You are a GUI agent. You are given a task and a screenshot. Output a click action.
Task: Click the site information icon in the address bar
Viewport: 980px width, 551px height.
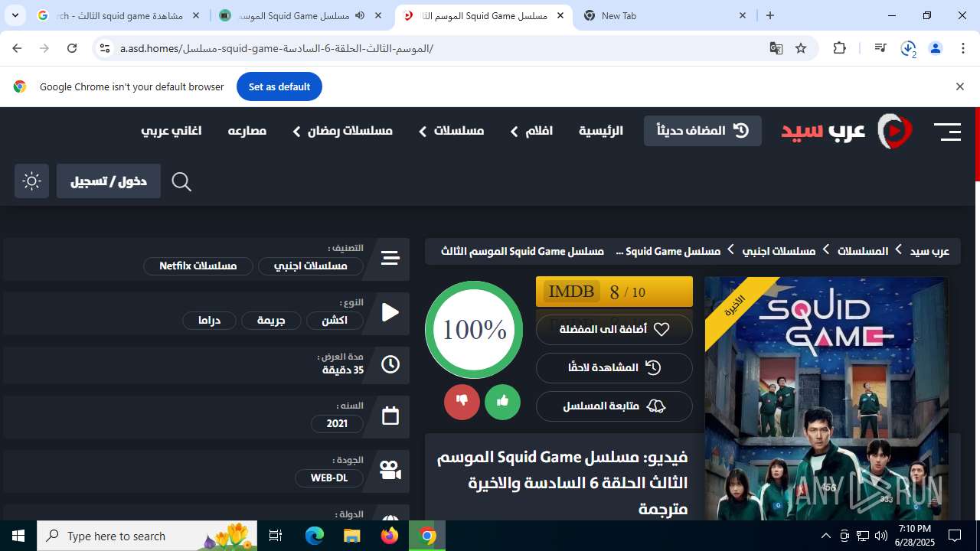pyautogui.click(x=105, y=48)
